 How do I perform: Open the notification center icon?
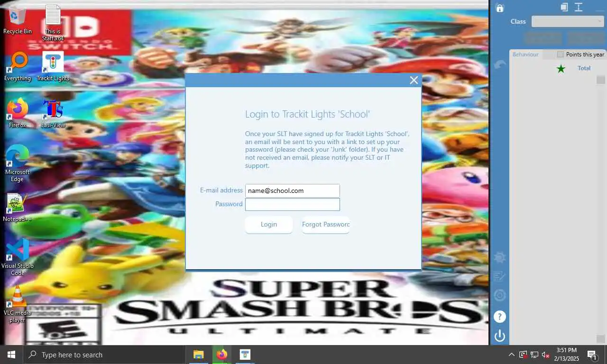[592, 355]
